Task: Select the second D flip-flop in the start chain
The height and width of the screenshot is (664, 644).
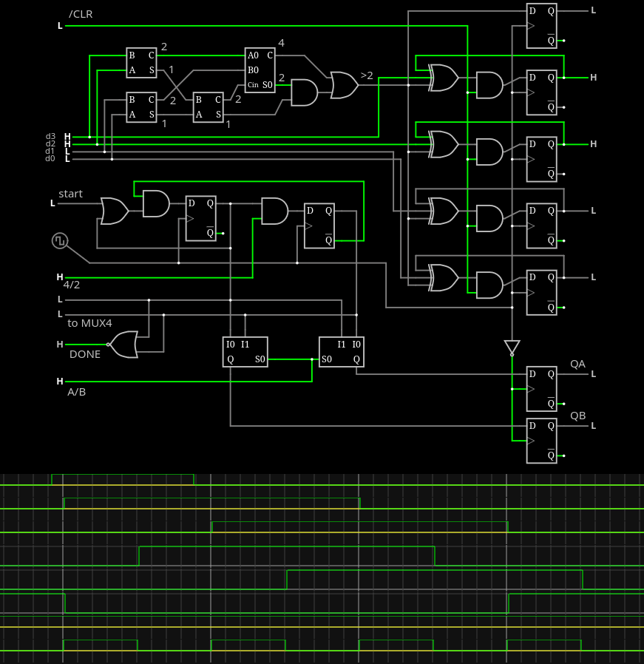Action: [319, 226]
